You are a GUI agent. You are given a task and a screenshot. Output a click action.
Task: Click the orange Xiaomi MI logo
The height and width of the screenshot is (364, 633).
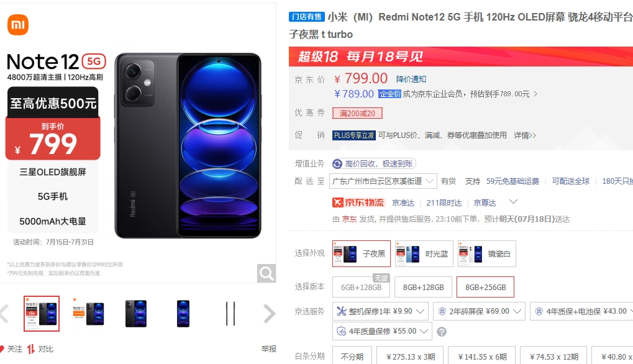18,25
